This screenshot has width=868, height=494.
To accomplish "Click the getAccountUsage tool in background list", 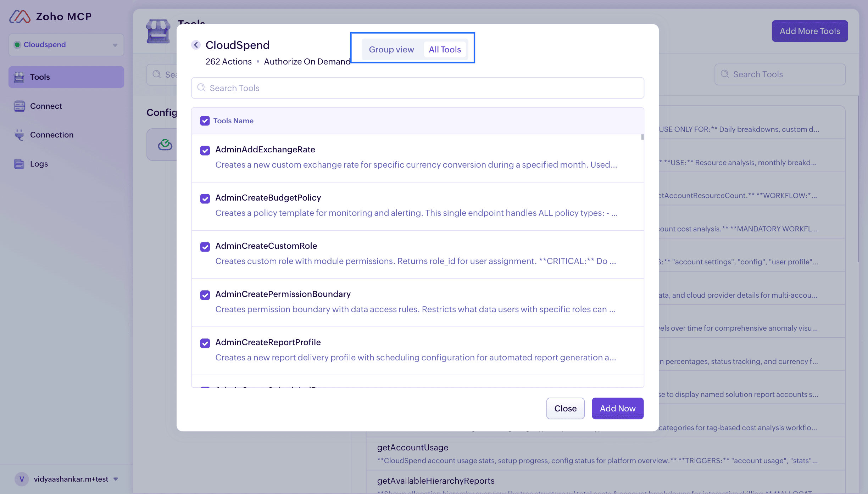I will point(413,448).
